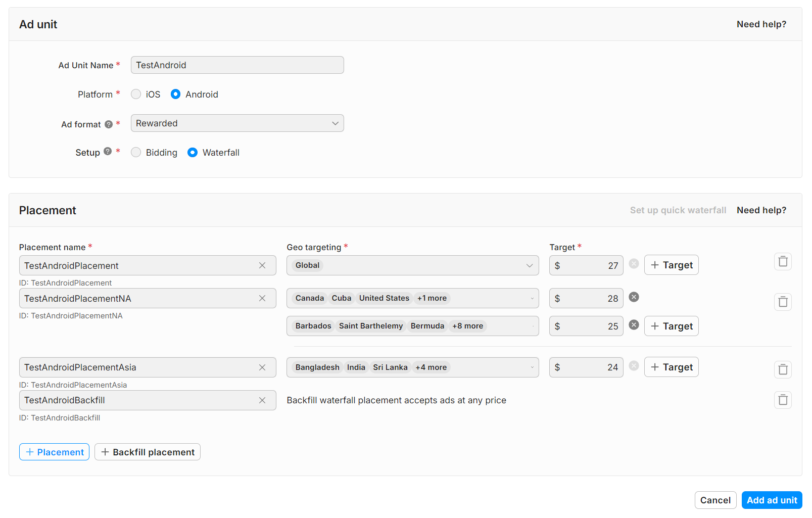
Task: Click trash icon for TestAndroidPlacementAsia
Action: click(x=783, y=370)
